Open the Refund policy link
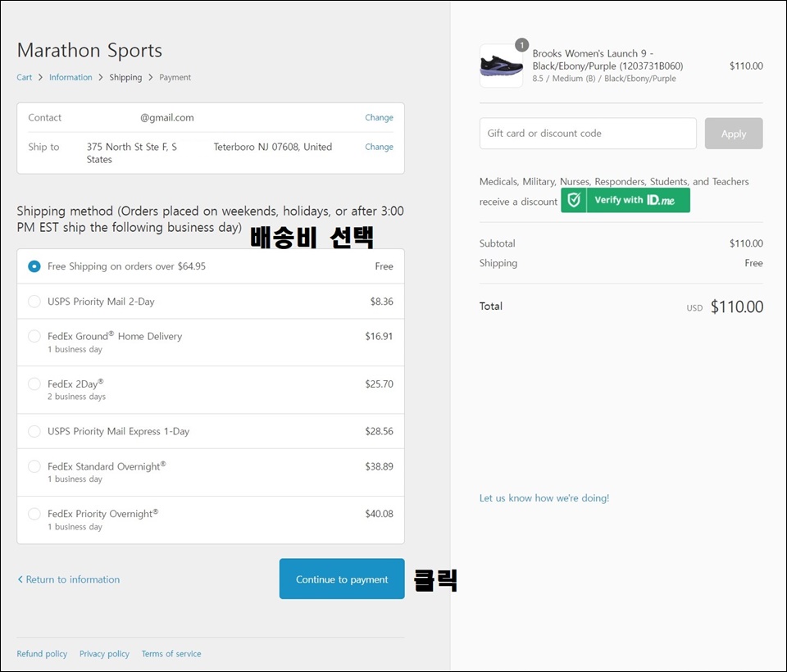The image size is (787, 672). pos(42,653)
